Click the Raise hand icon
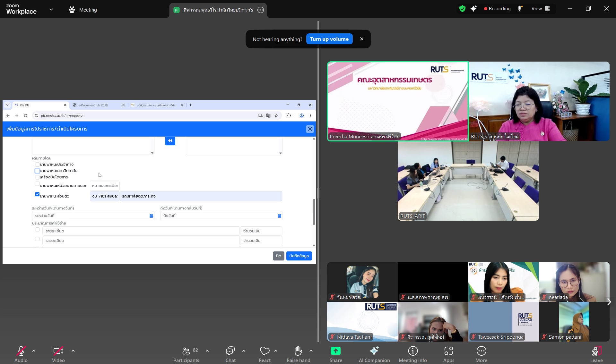This screenshot has width=616, height=364. [298, 351]
